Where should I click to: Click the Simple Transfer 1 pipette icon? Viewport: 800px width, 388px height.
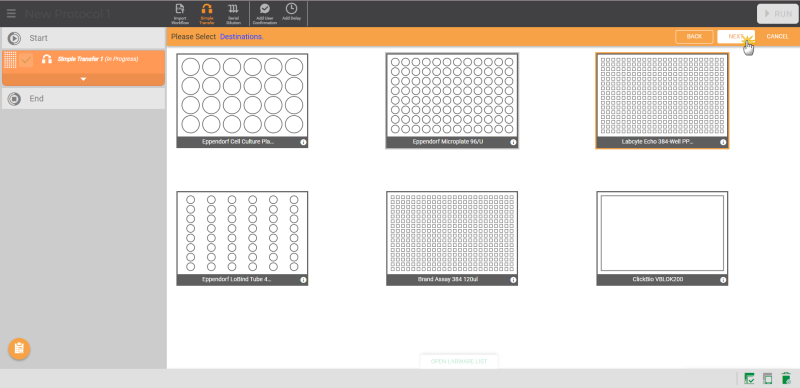pyautogui.click(x=47, y=59)
